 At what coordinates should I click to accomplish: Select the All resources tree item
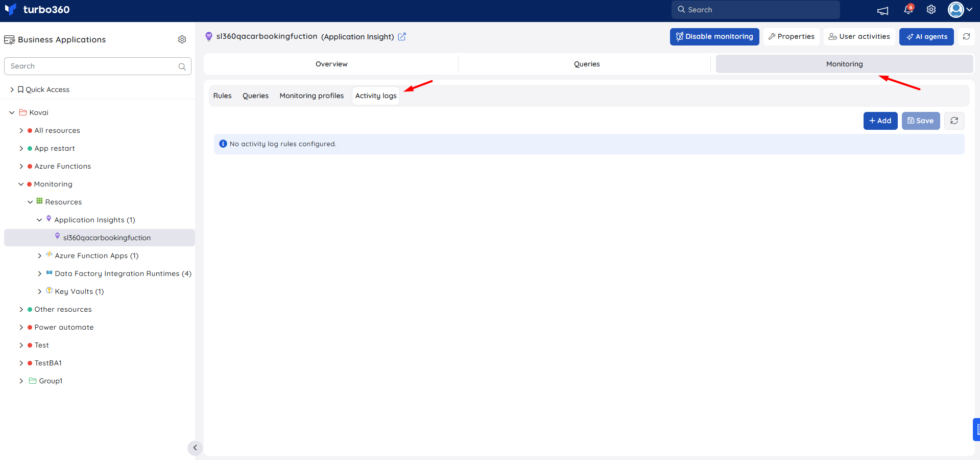coord(57,131)
